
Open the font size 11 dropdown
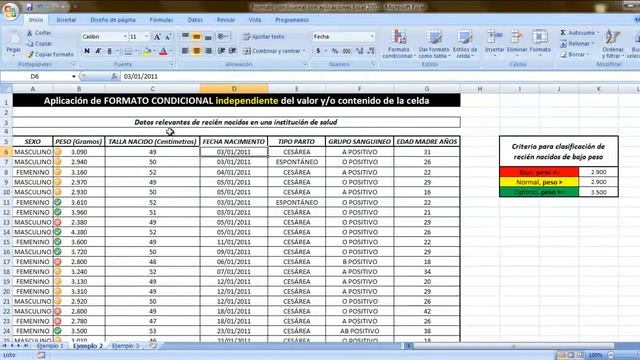147,37
